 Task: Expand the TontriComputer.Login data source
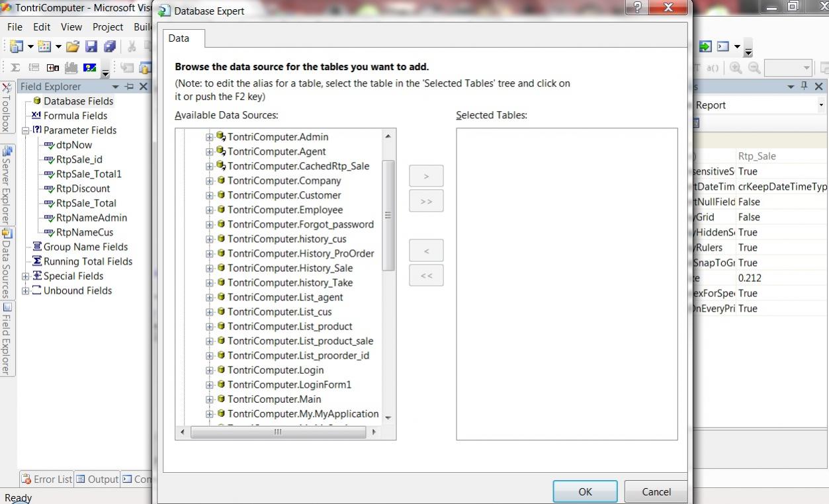tap(210, 370)
